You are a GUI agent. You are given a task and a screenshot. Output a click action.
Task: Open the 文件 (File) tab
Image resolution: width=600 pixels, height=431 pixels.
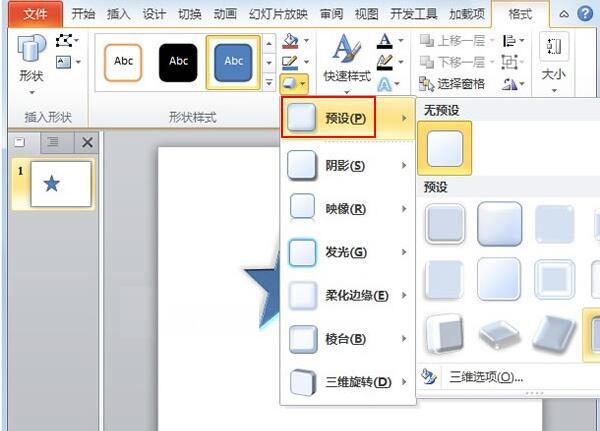click(35, 14)
